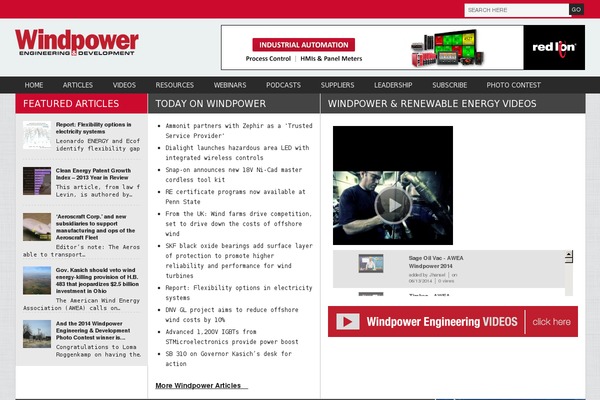Open 'Clean Energy Patent Growth Index – 2013' article

click(x=93, y=174)
